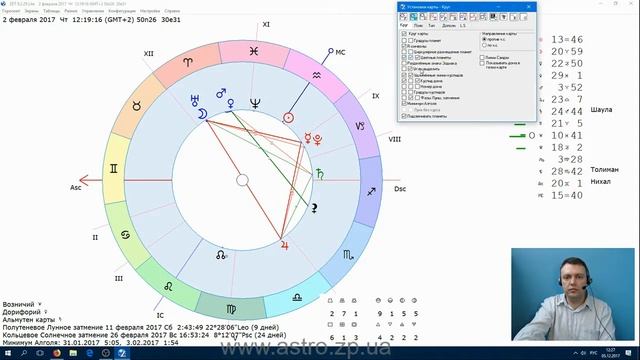Click the MC label on the chart
Image resolution: width=640 pixels, height=360 pixels.
(x=340, y=52)
